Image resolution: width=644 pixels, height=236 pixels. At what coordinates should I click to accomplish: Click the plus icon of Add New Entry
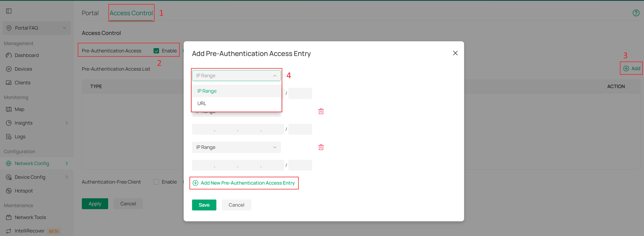click(196, 183)
